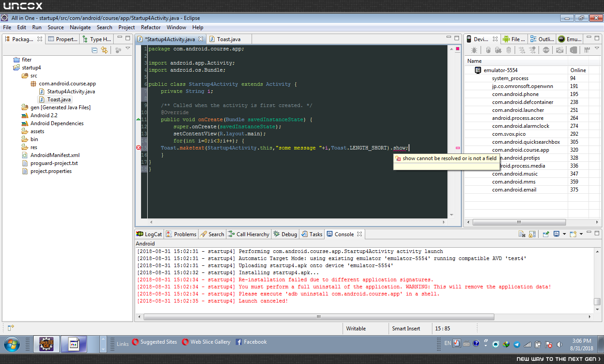The image size is (604, 364).
Task: Click the Debug selected process bug icon
Action: tap(474, 50)
